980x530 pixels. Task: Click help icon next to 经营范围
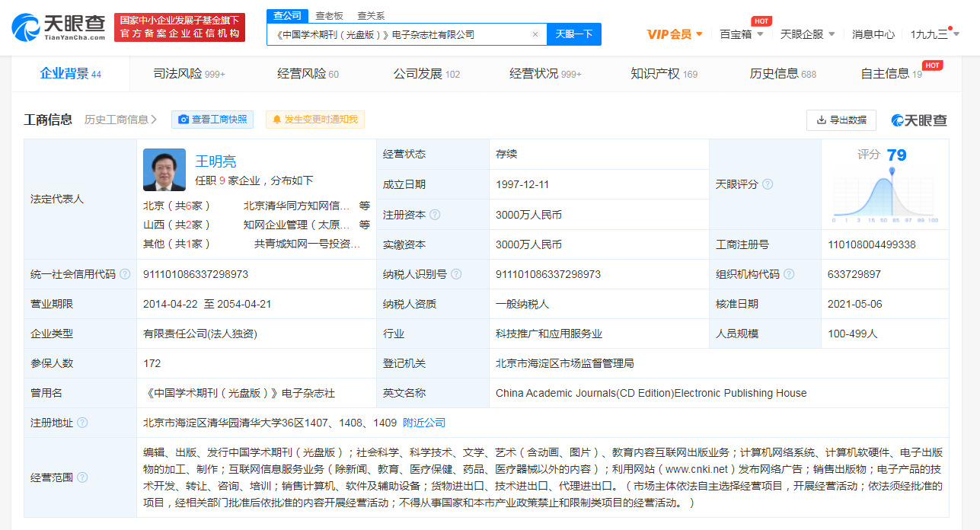(82, 477)
